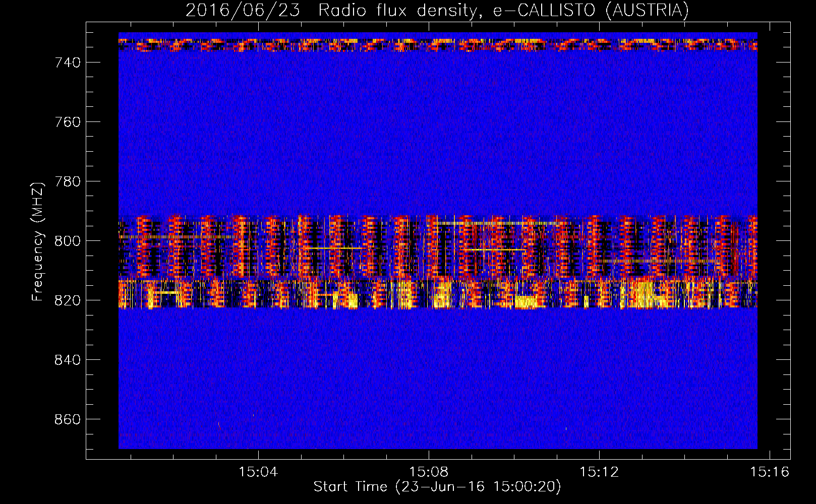The height and width of the screenshot is (504, 816).
Task: Click the 15:12 time tick label
Action: pyautogui.click(x=599, y=472)
